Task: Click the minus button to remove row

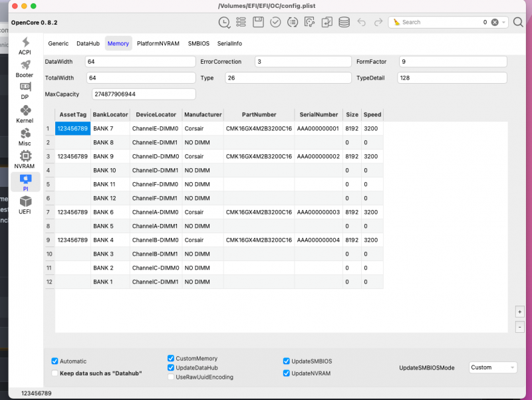Action: click(x=519, y=326)
